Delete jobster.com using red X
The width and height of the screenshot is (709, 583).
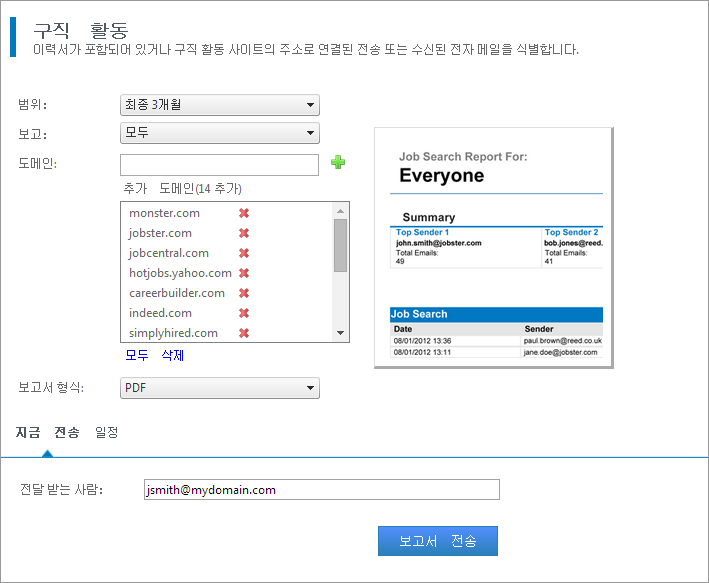[x=244, y=233]
